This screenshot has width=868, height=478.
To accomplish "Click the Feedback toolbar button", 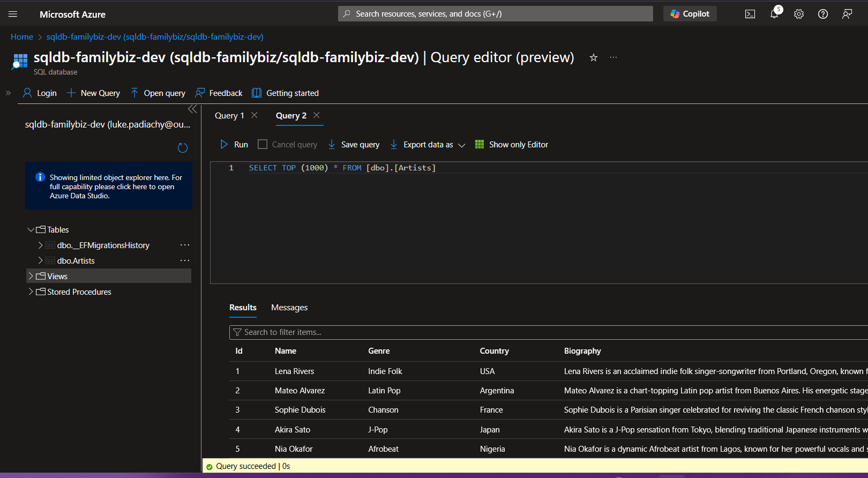I will pyautogui.click(x=219, y=93).
